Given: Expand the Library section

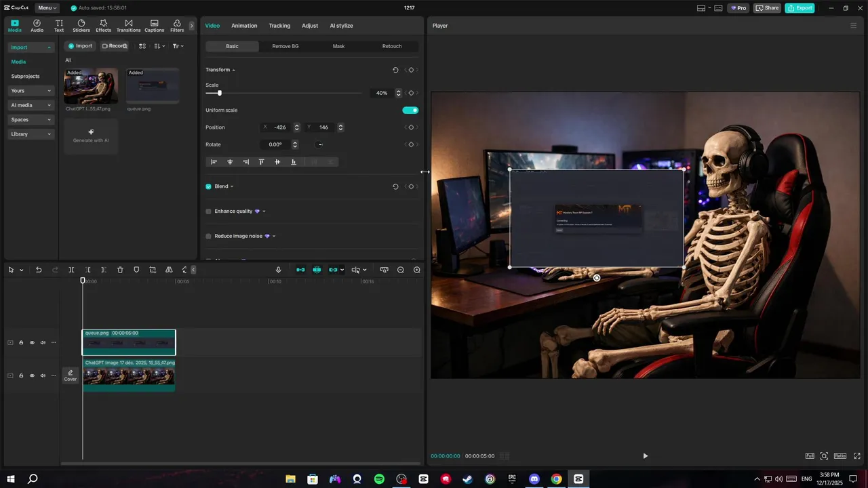Looking at the screenshot, I should pyautogui.click(x=31, y=134).
